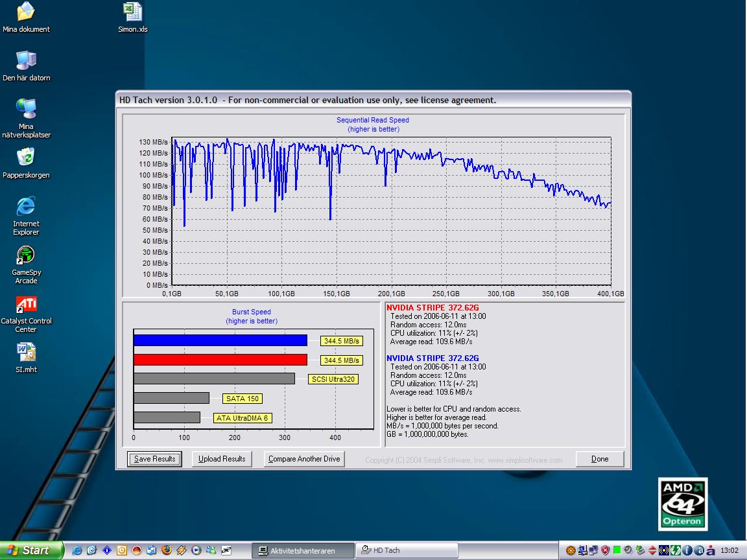Click the blue NVIDIA STRIPE 372.62G heading
The height and width of the screenshot is (560, 747).
[x=433, y=358]
